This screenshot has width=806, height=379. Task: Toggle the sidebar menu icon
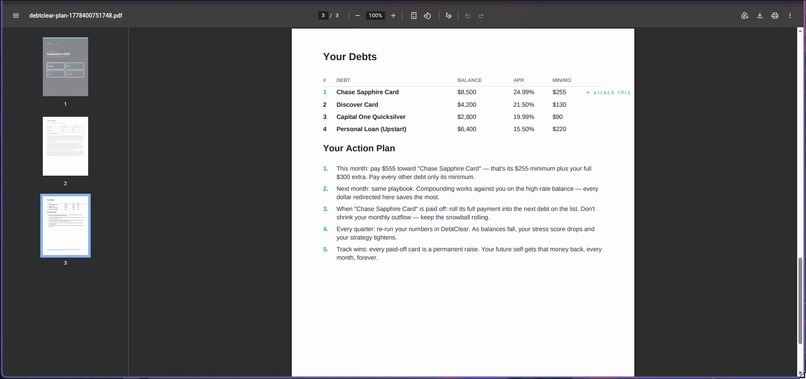tap(16, 15)
